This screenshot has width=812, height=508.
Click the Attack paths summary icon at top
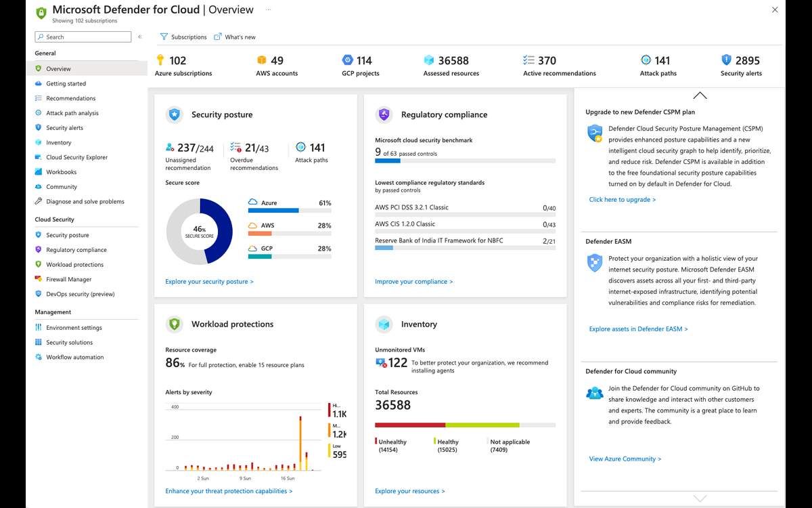(646, 60)
